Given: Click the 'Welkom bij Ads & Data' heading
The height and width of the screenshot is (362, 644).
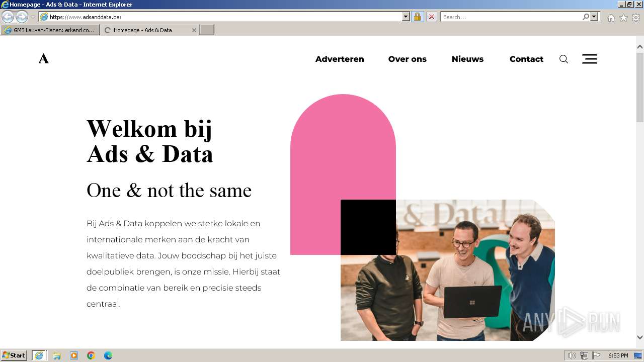Looking at the screenshot, I should (150, 141).
